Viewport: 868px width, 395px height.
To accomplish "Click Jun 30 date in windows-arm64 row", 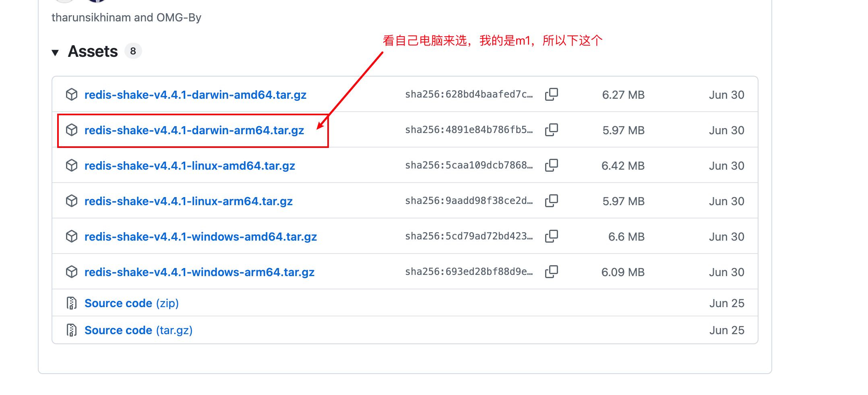I will point(727,272).
